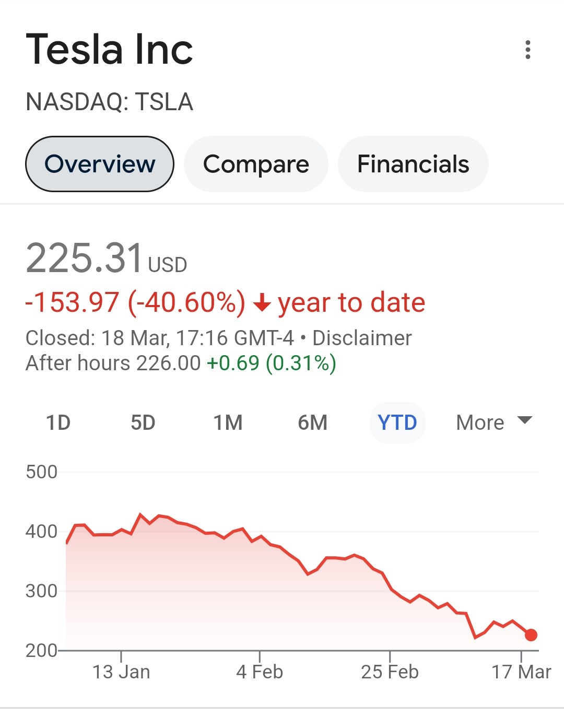Click the 17 Mar date marker
This screenshot has width=564, height=728.
click(521, 672)
